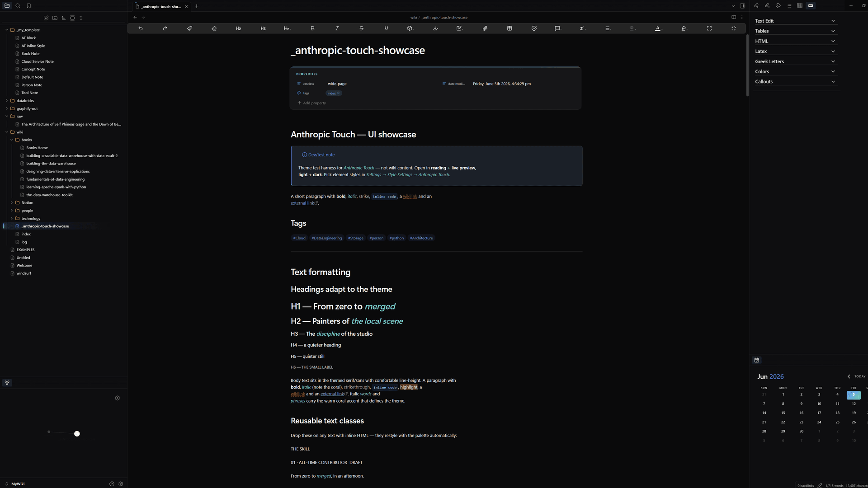Create a new note in file explorer
Screen dimensions: 868x488
(46, 18)
